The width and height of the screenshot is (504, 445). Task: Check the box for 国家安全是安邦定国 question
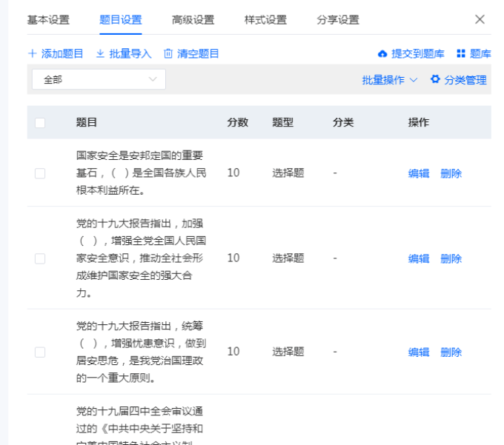point(40,173)
